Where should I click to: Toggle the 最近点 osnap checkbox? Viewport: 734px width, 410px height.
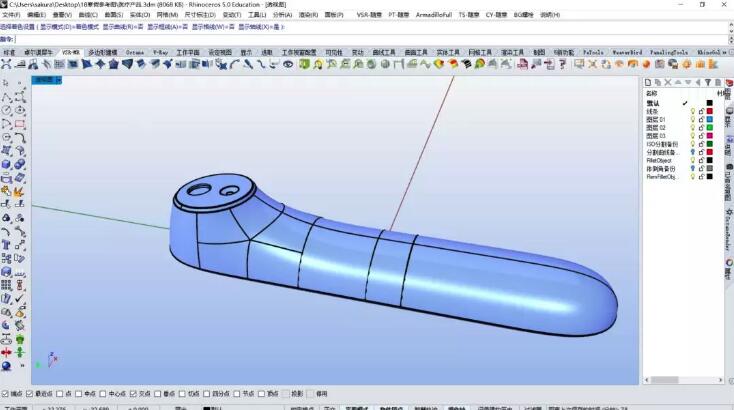29,394
